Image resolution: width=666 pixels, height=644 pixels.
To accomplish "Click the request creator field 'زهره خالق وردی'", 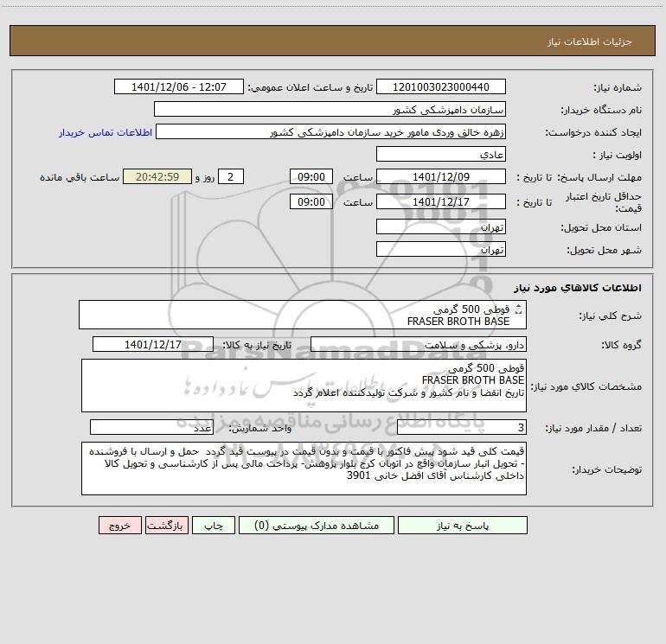I will point(331,131).
